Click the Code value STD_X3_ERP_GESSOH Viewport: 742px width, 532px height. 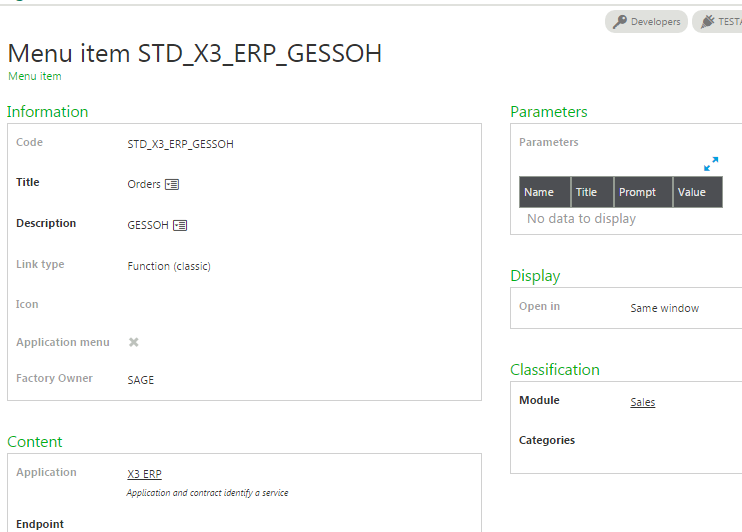(181, 144)
